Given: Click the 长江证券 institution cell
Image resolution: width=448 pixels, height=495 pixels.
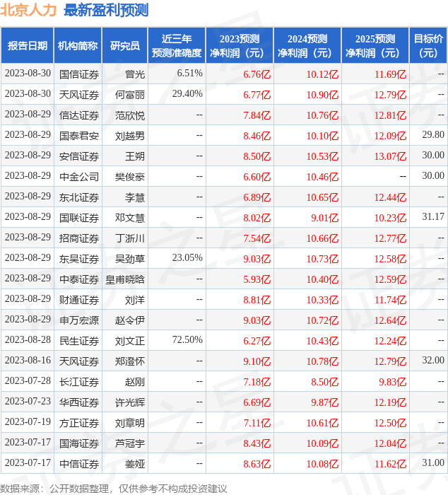Looking at the screenshot, I should point(79,383).
